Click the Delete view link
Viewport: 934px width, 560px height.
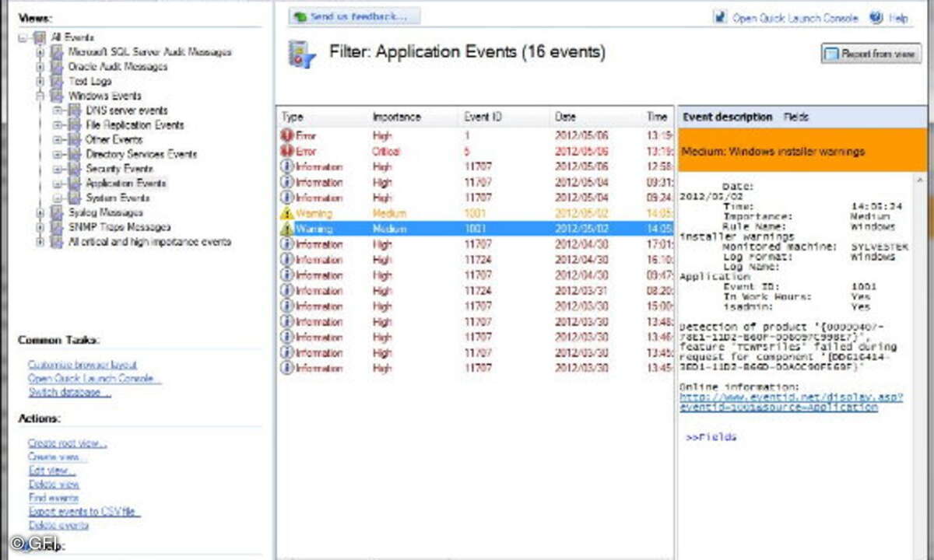point(54,485)
